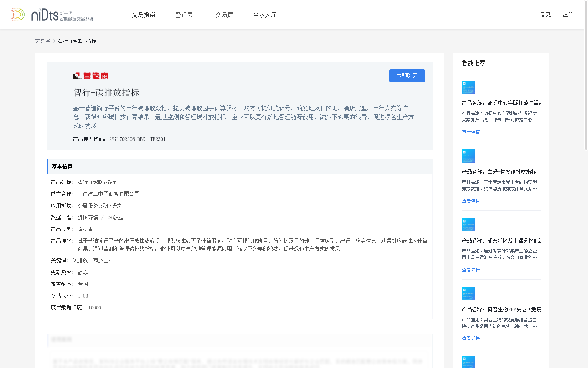Click product title 营采-物资碳排放指标
This screenshot has width=588, height=368.
pos(499,172)
